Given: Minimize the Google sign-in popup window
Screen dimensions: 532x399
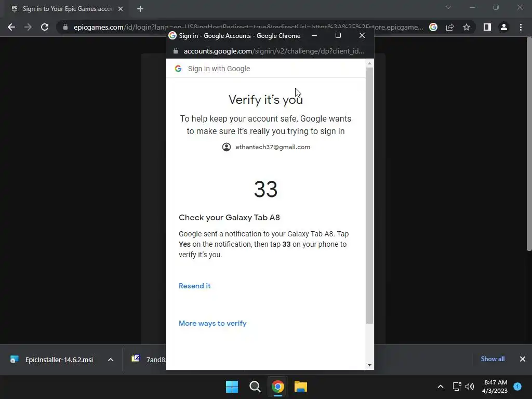Looking at the screenshot, I should (314, 35).
